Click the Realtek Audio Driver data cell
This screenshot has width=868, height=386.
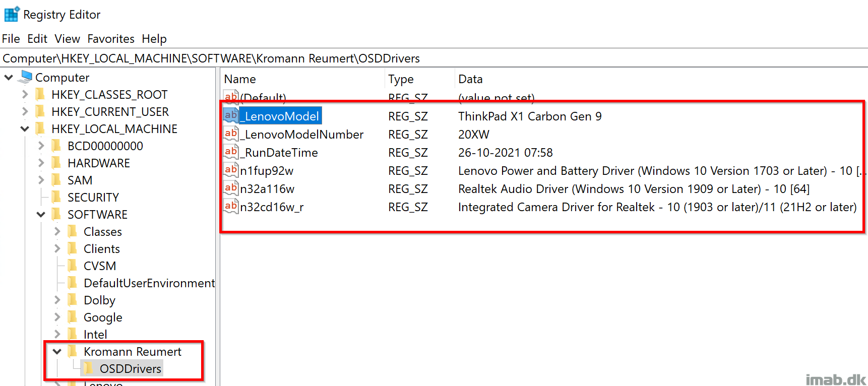coord(634,189)
